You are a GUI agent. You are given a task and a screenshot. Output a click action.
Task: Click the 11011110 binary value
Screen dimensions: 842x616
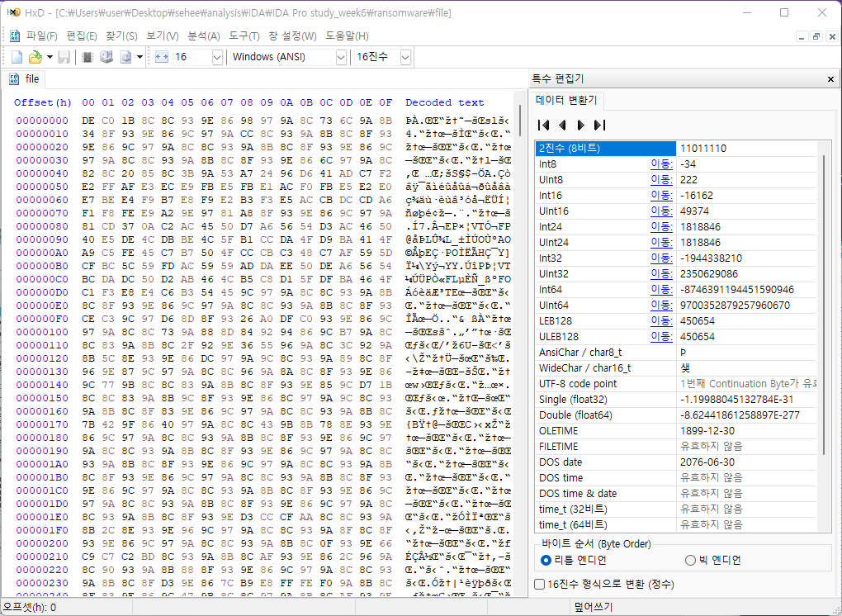tap(703, 149)
